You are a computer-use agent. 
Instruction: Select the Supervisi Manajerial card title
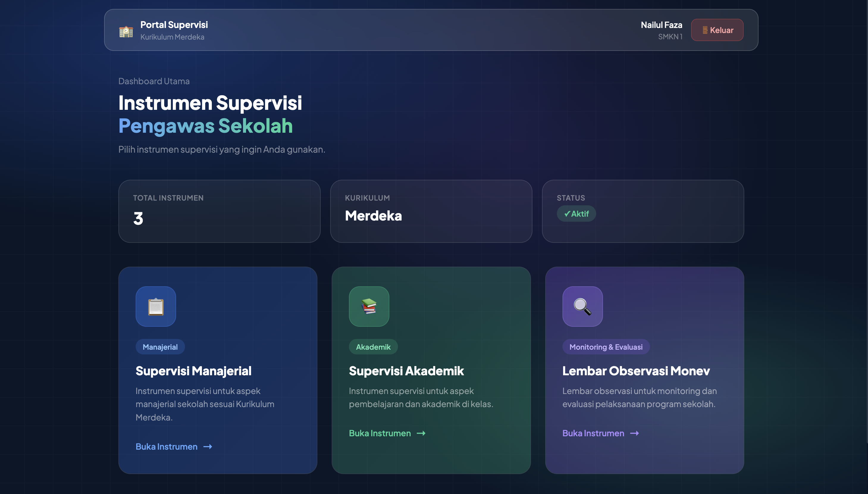(x=194, y=371)
